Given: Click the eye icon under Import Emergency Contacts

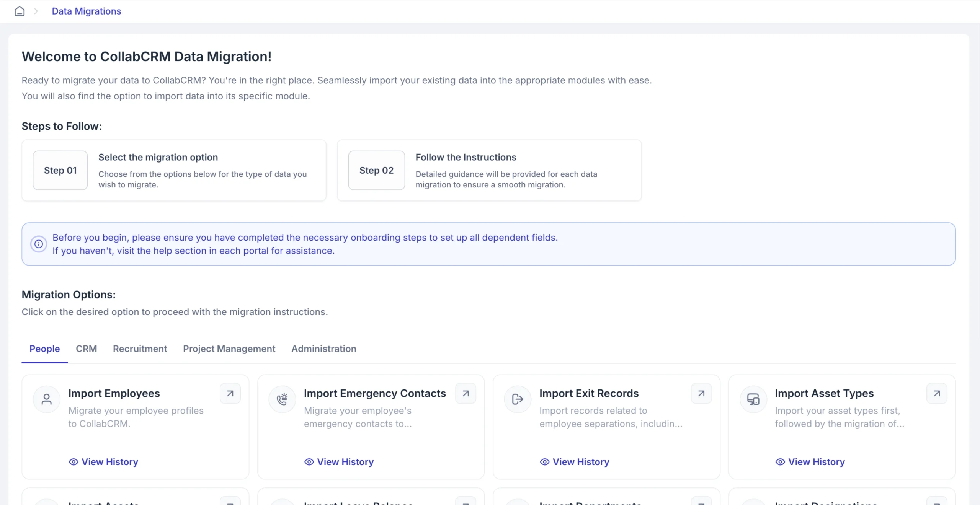Looking at the screenshot, I should point(309,462).
